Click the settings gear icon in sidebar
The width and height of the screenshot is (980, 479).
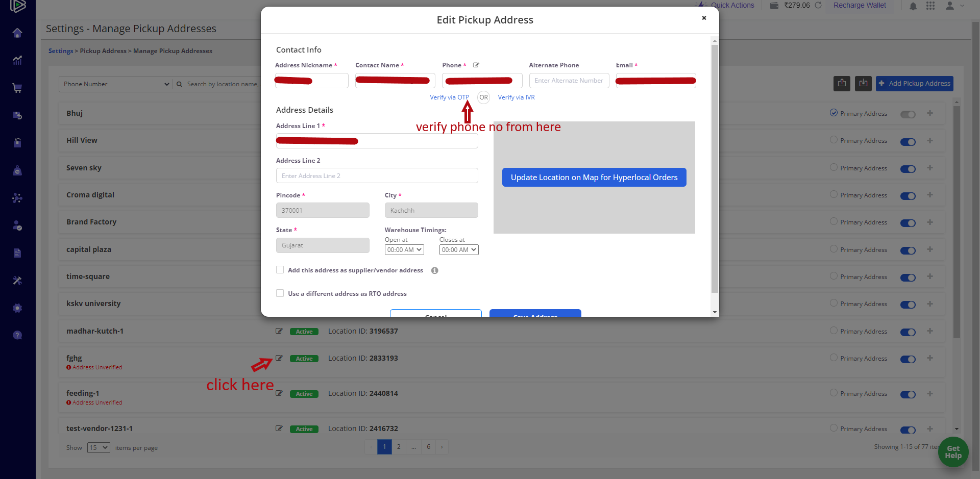[x=17, y=308]
